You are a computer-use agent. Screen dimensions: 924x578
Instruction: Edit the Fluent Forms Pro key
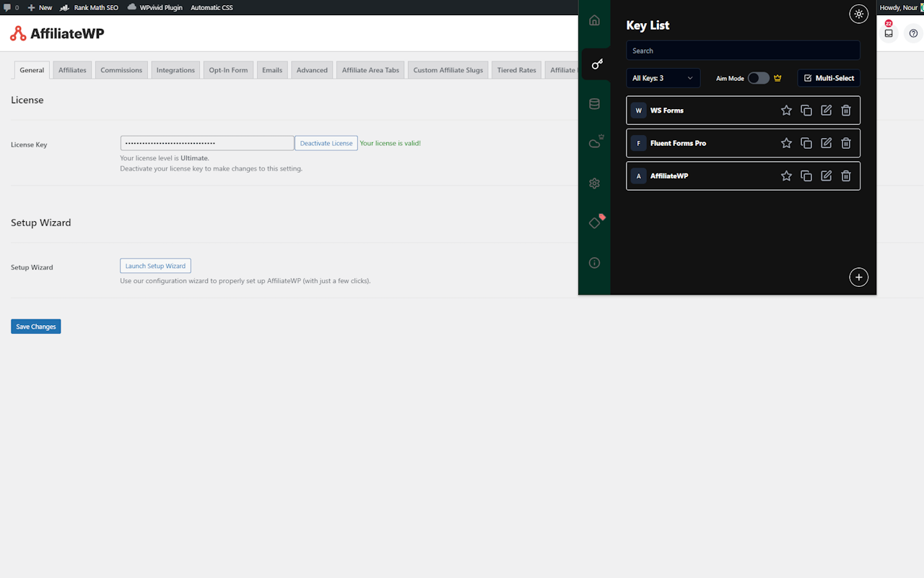click(826, 143)
